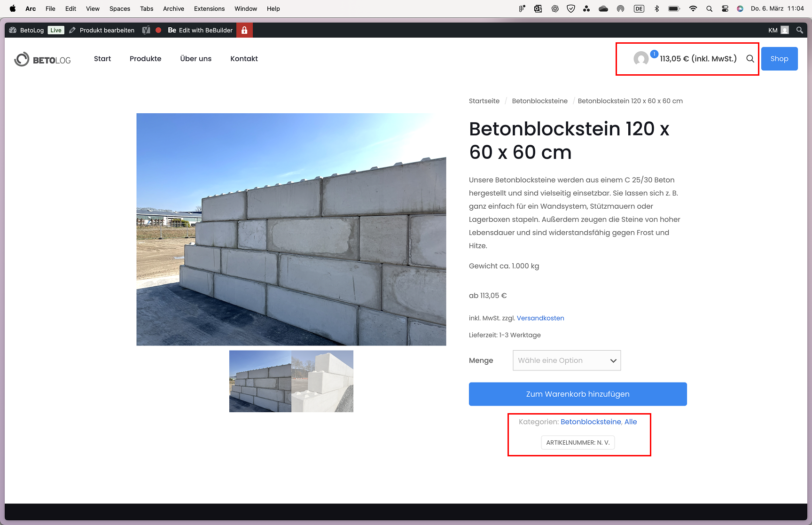812x525 pixels.
Task: Click the BetoLog logo in the header
Action: point(43,59)
